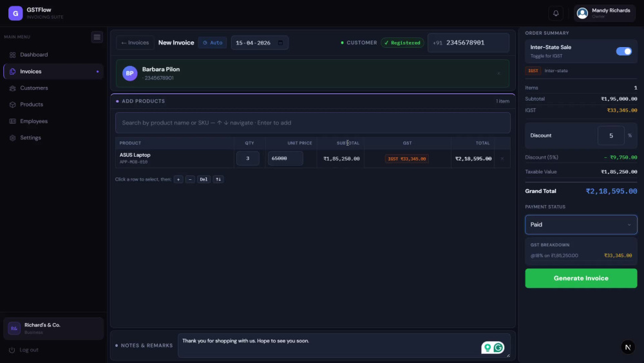Select Invoices in the sidebar
The height and width of the screenshot is (363, 644).
pos(53,72)
